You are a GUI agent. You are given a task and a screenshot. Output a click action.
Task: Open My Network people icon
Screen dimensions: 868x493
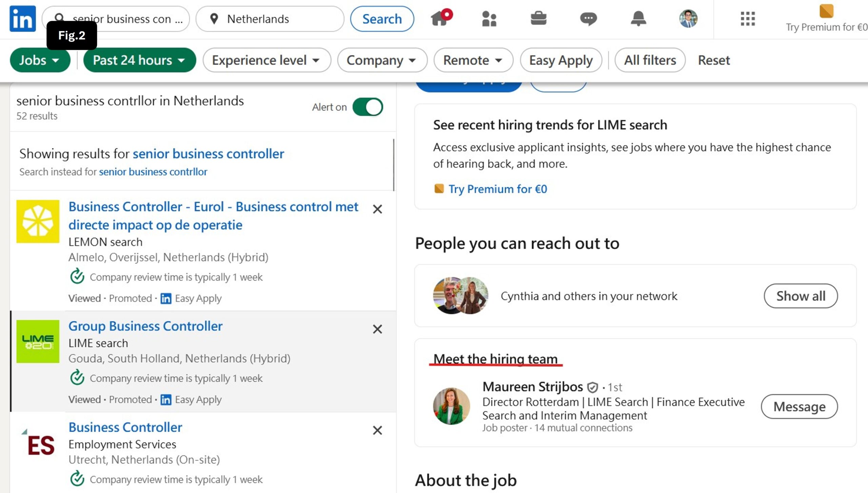tap(489, 19)
